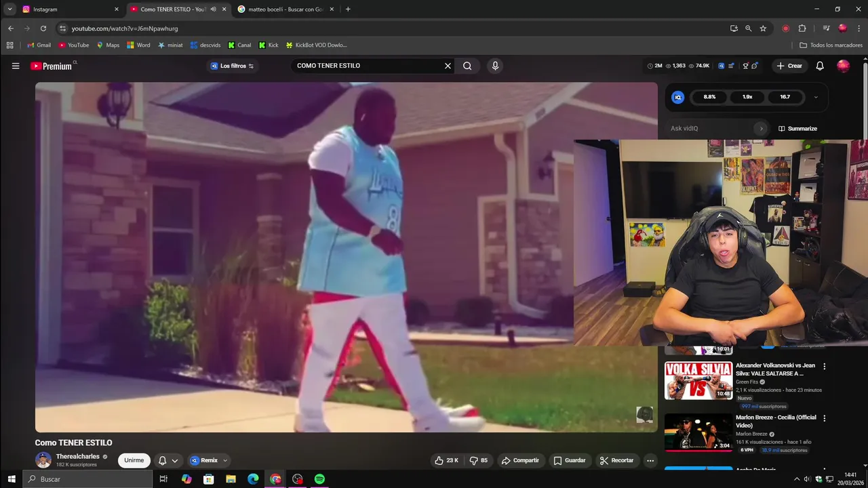Open the YouTube guide hamburger menu
Viewport: 868px width, 488px height.
16,66
